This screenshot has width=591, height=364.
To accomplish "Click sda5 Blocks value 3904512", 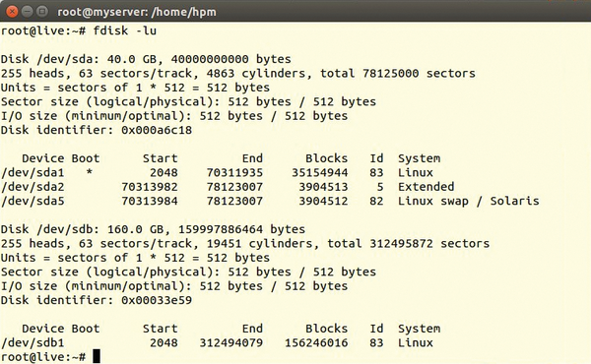I will (x=323, y=201).
